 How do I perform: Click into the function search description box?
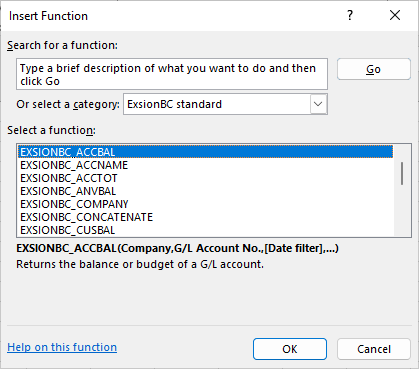pyautogui.click(x=172, y=74)
